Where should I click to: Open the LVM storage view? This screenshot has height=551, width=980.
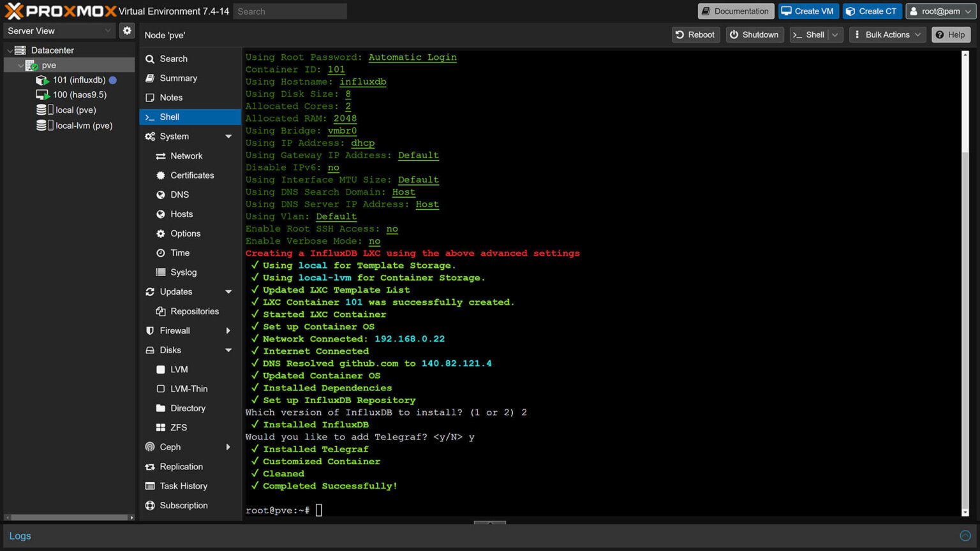177,369
